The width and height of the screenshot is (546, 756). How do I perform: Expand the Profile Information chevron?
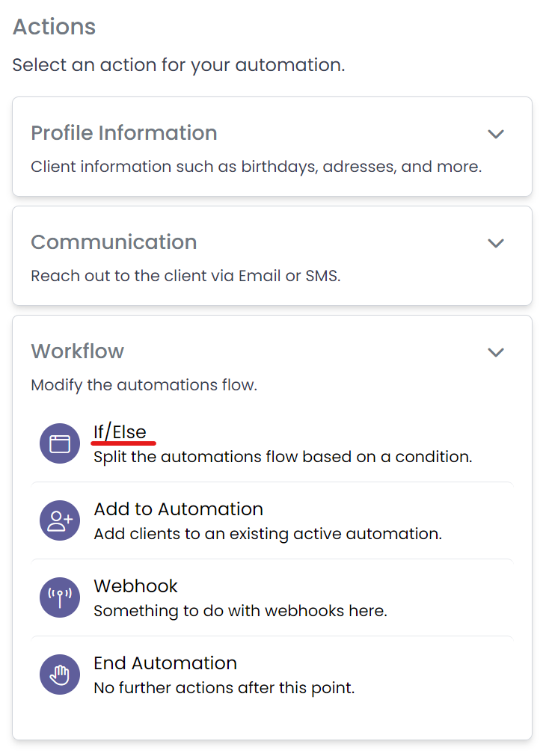[x=496, y=134]
